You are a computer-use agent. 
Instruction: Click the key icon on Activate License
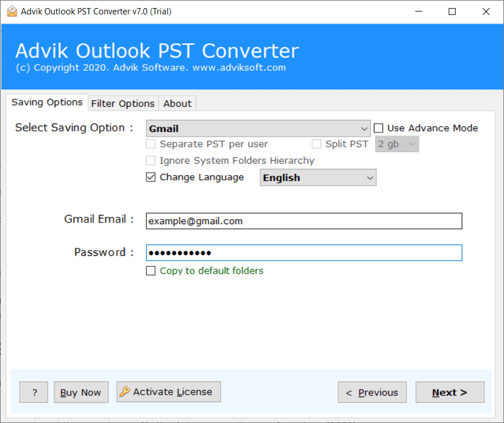pos(124,391)
